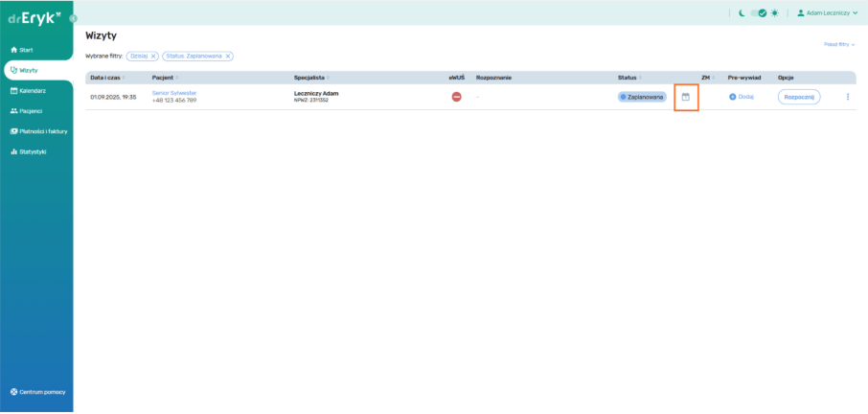Click phone number +48 123 456 789
This screenshot has height=414, width=868.
174,101
